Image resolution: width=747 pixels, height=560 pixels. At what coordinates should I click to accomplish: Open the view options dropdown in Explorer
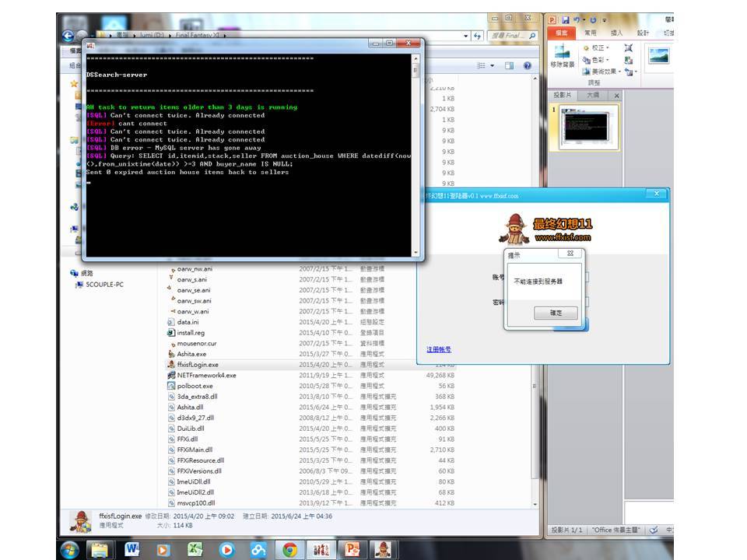(x=492, y=65)
